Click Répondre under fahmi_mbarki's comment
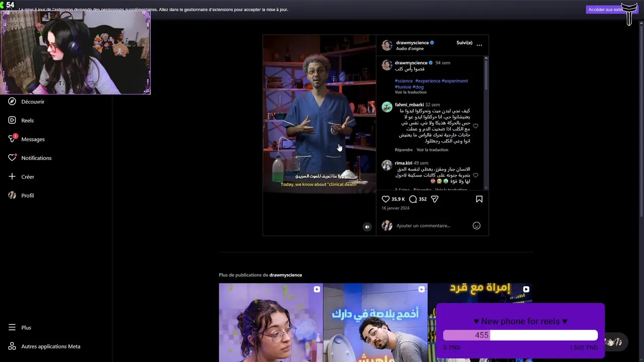644x362 pixels. point(404,150)
